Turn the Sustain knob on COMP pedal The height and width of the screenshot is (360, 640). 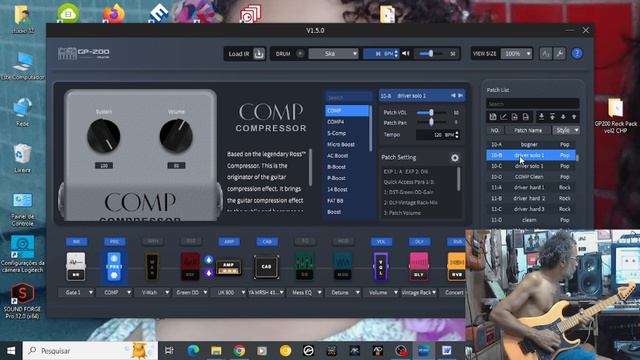tap(104, 136)
